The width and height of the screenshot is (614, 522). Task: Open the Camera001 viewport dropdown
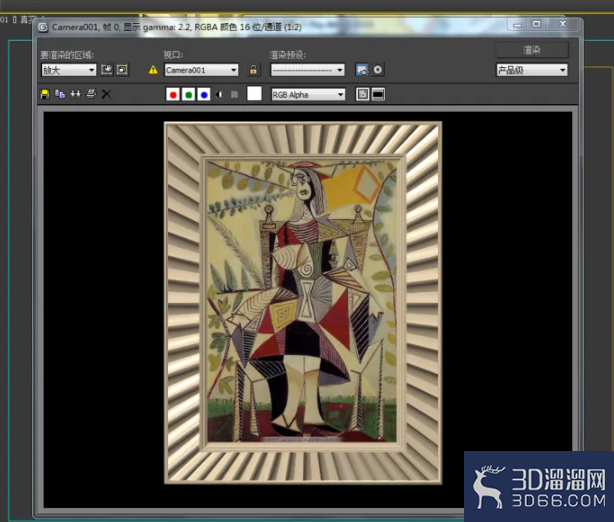click(201, 70)
